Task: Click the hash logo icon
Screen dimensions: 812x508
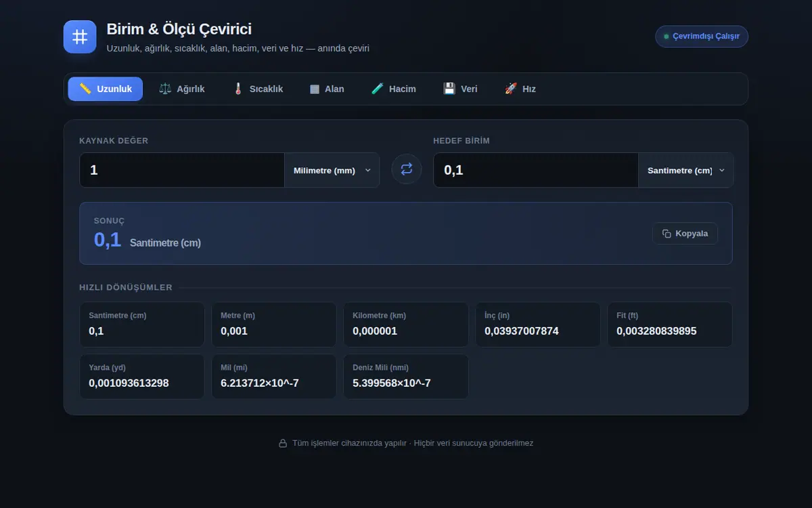Action: coord(80,37)
